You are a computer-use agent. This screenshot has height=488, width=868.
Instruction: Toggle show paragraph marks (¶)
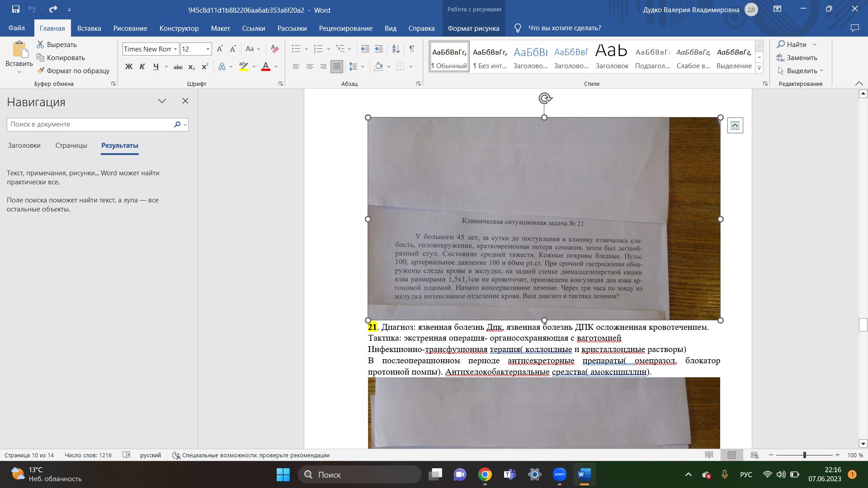coord(412,49)
